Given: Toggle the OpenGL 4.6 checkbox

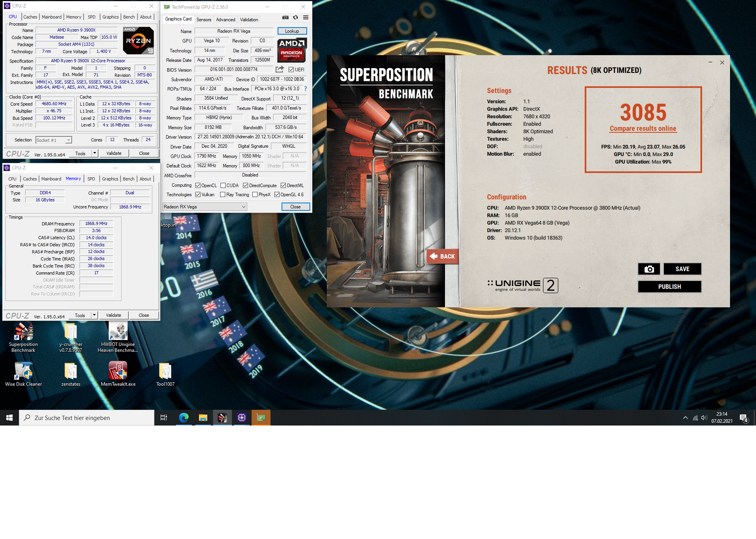Looking at the screenshot, I should [x=277, y=195].
